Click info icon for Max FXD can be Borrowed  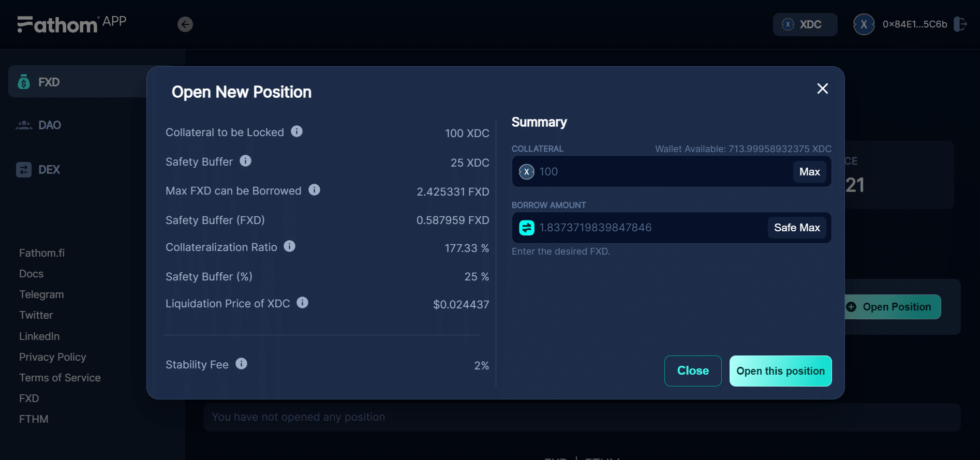coord(314,190)
